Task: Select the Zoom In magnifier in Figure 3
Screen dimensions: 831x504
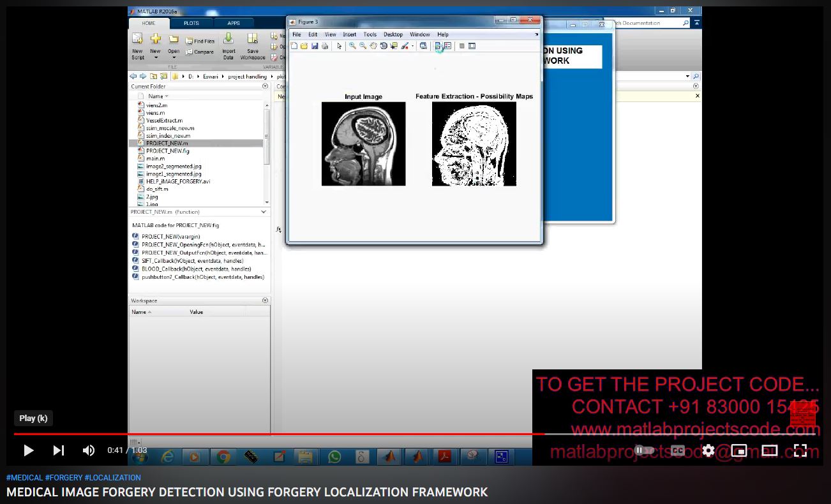Action: coord(352,46)
